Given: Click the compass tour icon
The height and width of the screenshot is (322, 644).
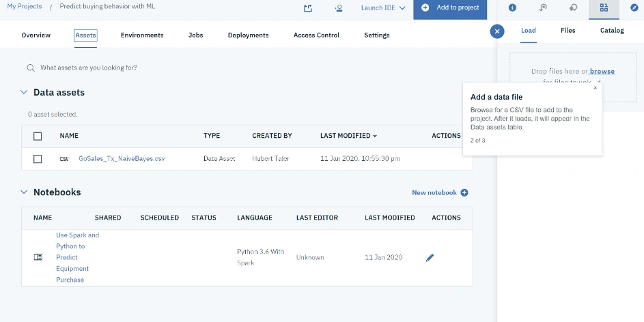Looking at the screenshot, I should tap(634, 8).
